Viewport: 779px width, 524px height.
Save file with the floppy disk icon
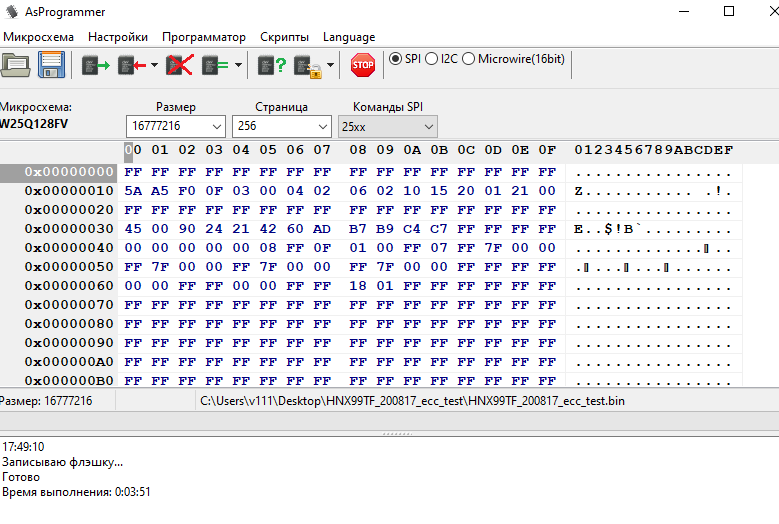pyautogui.click(x=51, y=65)
